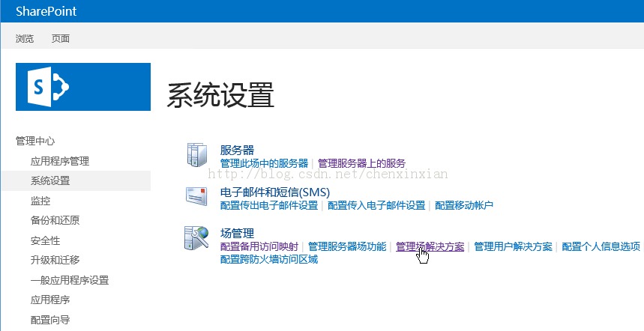Open 配置移动帐户 link
644x331 pixels.
tap(464, 205)
